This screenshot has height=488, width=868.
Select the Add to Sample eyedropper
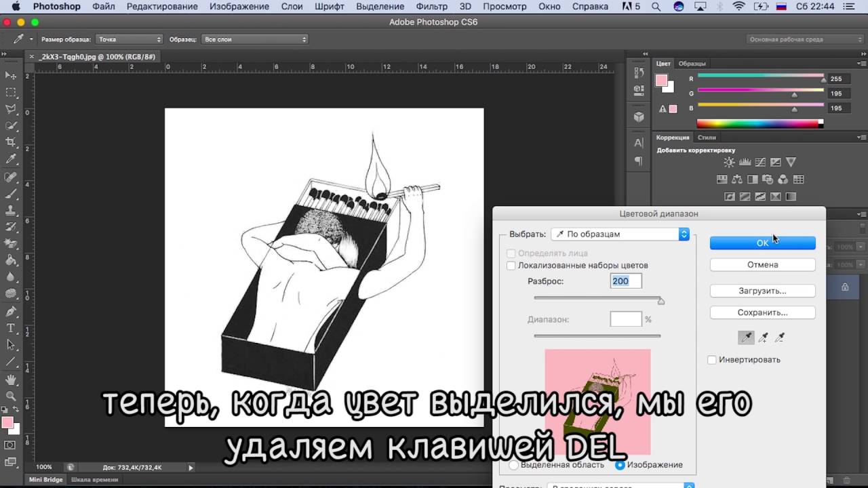click(x=763, y=337)
